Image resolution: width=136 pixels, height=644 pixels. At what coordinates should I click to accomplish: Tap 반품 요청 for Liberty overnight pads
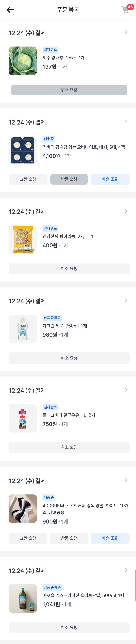(x=69, y=179)
